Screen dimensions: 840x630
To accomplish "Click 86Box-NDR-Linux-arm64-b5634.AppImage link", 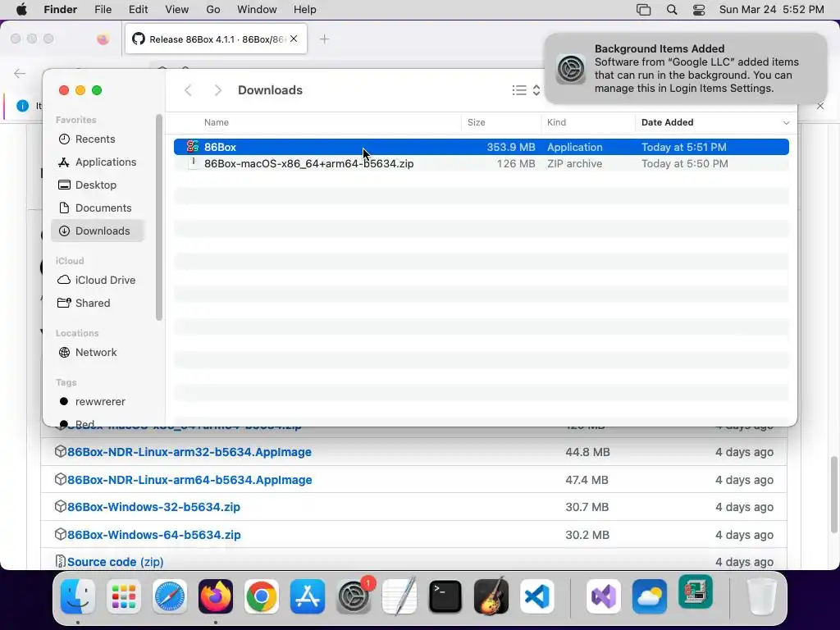I will (189, 480).
